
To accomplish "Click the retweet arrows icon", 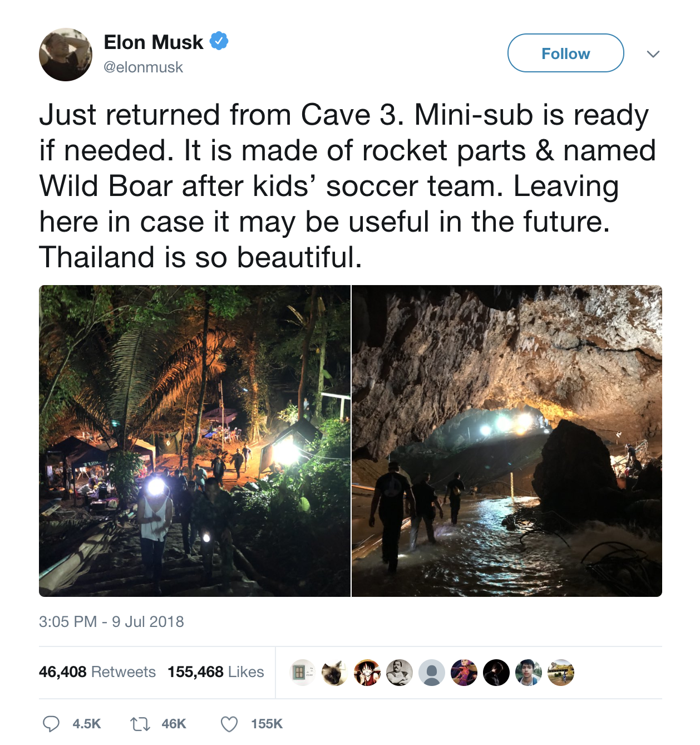I will pos(140,723).
